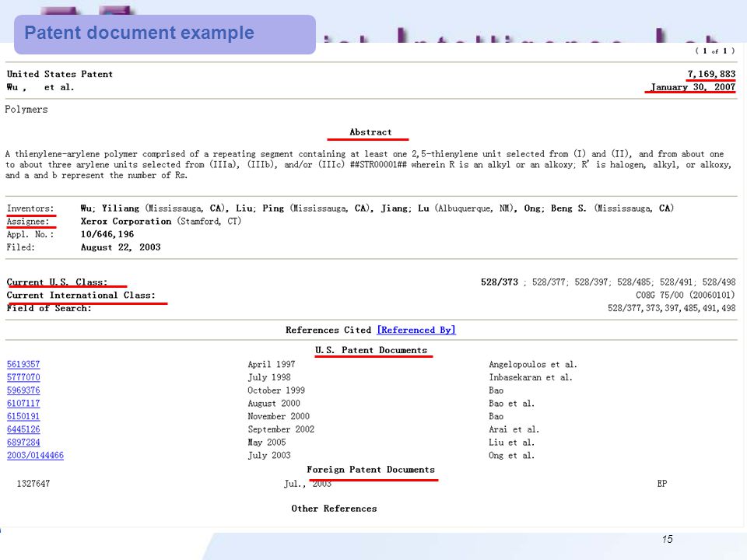This screenshot has height=560, width=747.
Task: Select inventor name "Liu; Ping"
Action: point(260,208)
